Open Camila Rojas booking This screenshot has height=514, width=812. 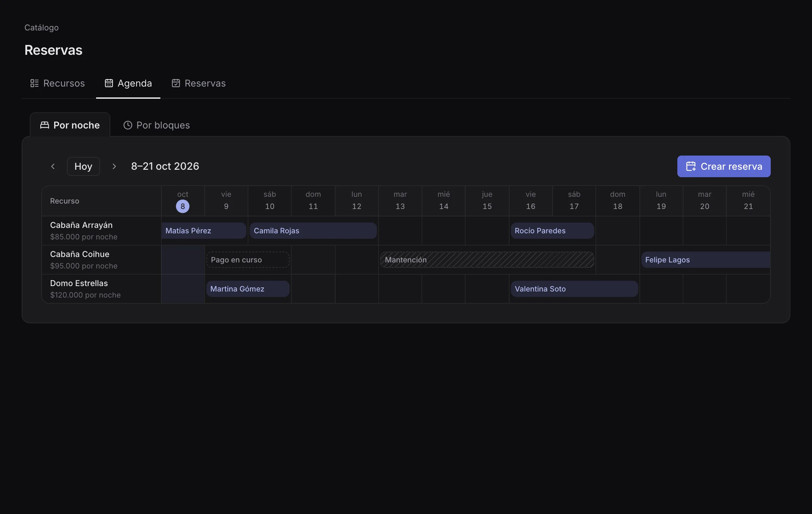pos(313,231)
